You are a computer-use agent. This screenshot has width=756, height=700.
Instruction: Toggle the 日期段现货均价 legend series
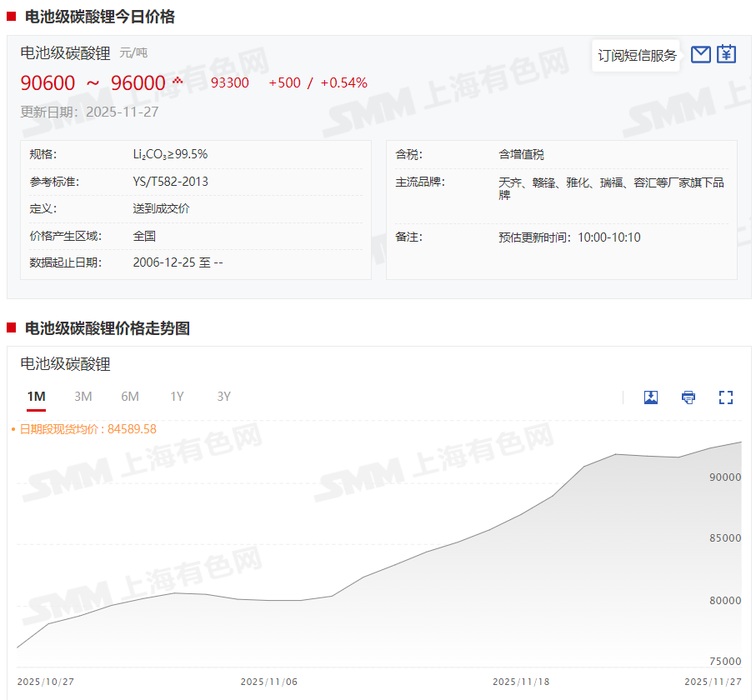tap(88, 429)
